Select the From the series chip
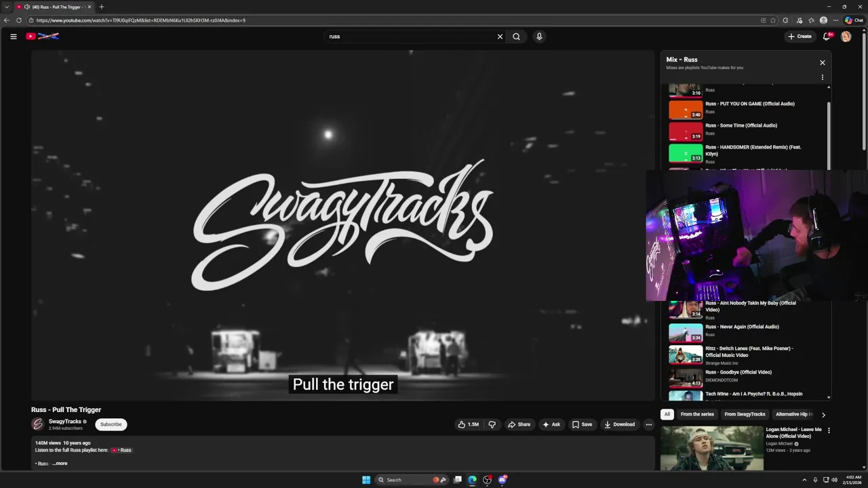868x488 pixels. pyautogui.click(x=697, y=414)
